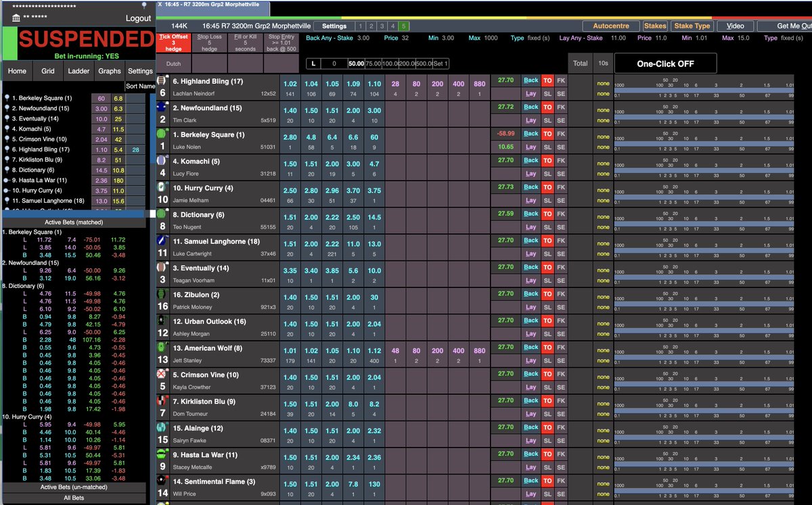Click pin icon next to Hurry Curry in sidebar
Screen dimensions: 812x505
(x=7, y=191)
